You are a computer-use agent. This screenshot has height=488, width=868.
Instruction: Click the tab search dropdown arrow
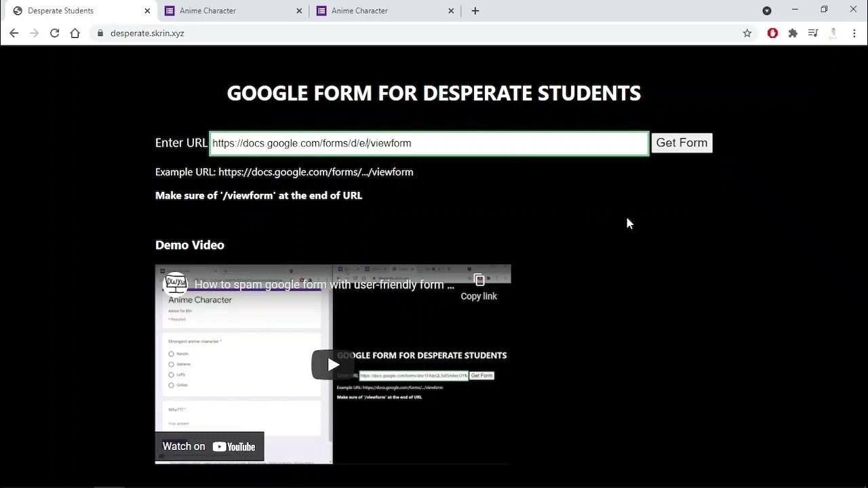767,11
